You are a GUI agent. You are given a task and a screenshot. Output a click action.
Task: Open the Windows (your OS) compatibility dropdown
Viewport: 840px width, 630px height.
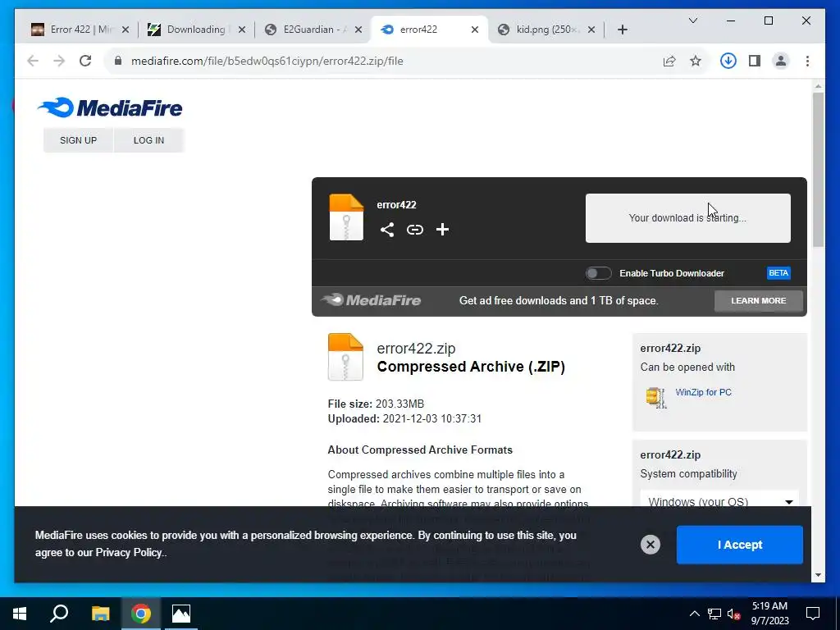pos(719,502)
